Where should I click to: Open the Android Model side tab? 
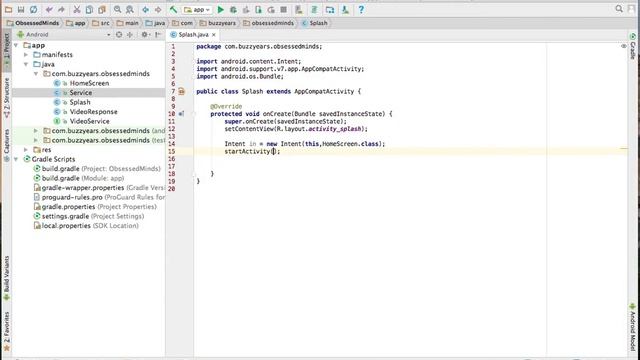[633, 327]
